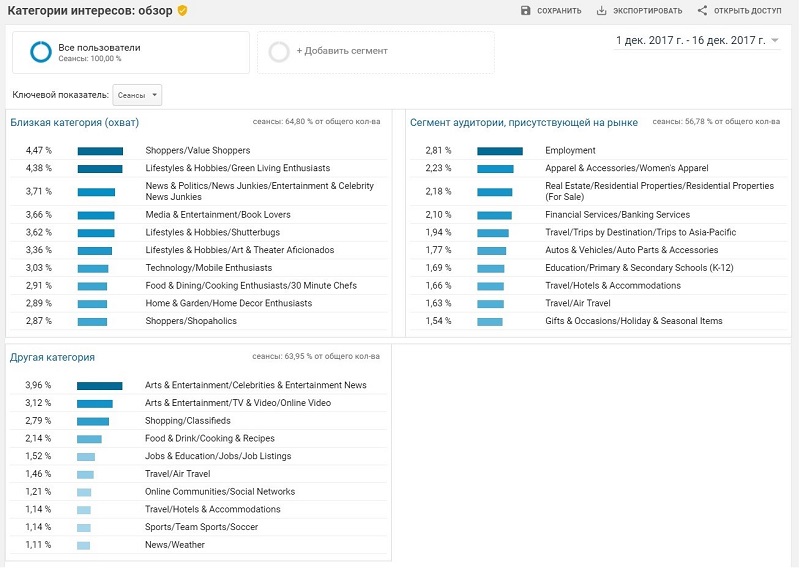
Task: Click other-category Travel/Hotels & Accommodations 1,14 %
Action: tap(198, 509)
